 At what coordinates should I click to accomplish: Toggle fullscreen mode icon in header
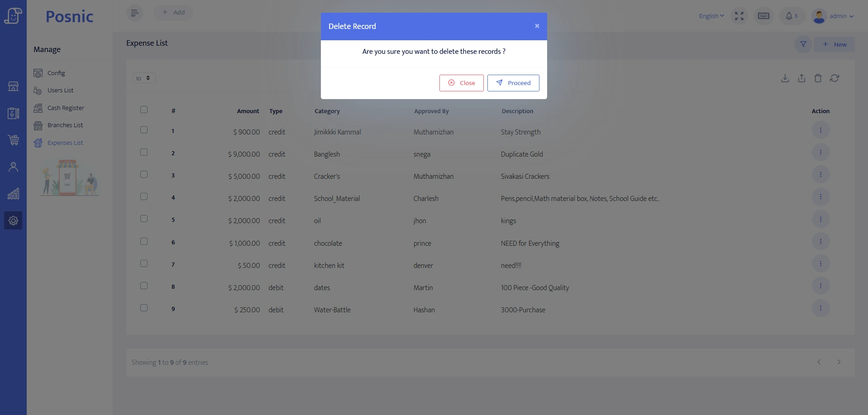click(x=739, y=16)
